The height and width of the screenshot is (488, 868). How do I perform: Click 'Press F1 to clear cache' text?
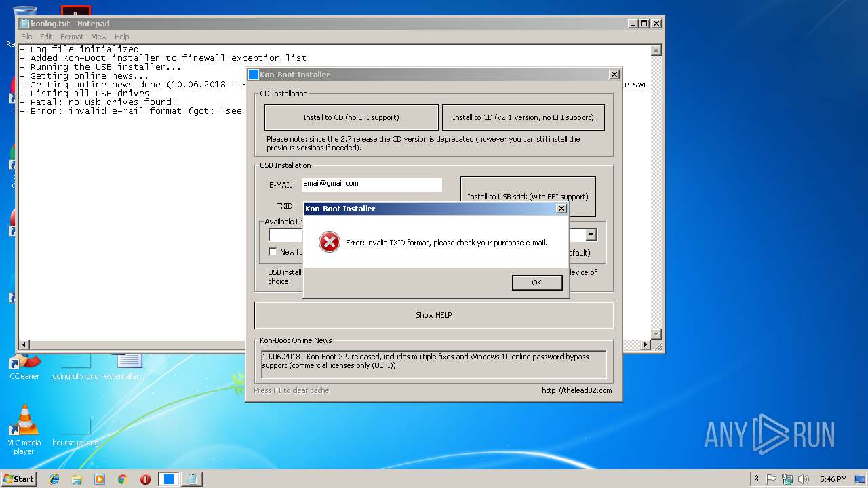pos(292,390)
